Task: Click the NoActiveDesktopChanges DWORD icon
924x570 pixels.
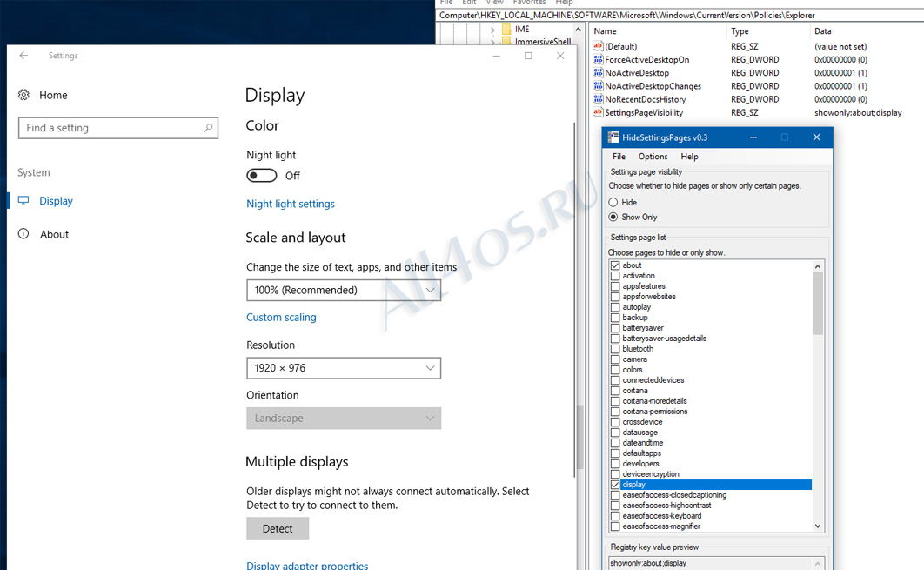Action: click(598, 86)
